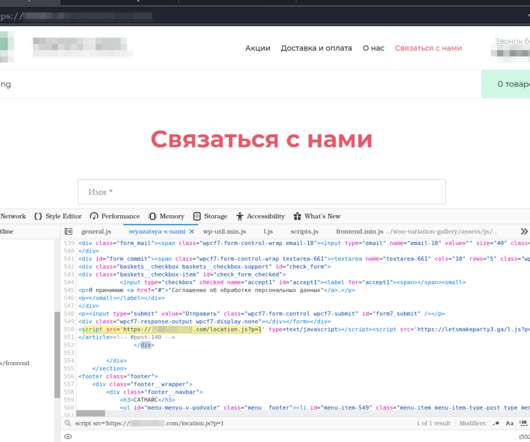Click the menu-menyu-v-podvale ul source line
This screenshot has height=442, width=530.
pos(324,408)
